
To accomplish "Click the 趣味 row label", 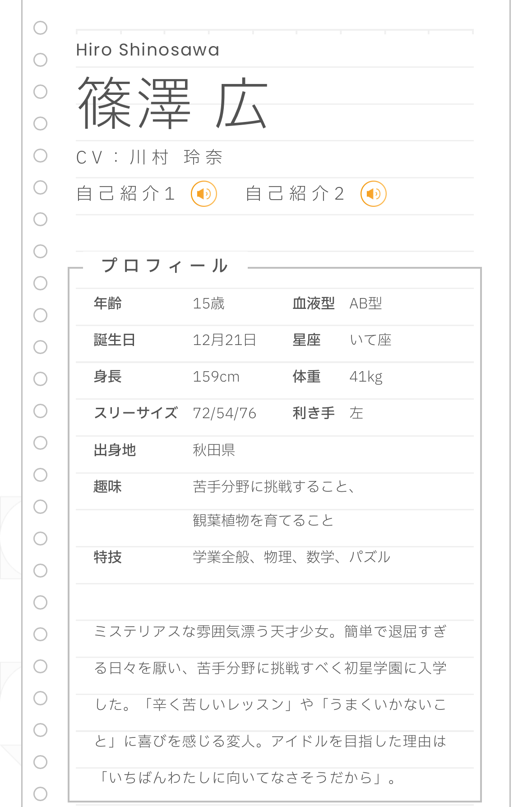I will (107, 487).
